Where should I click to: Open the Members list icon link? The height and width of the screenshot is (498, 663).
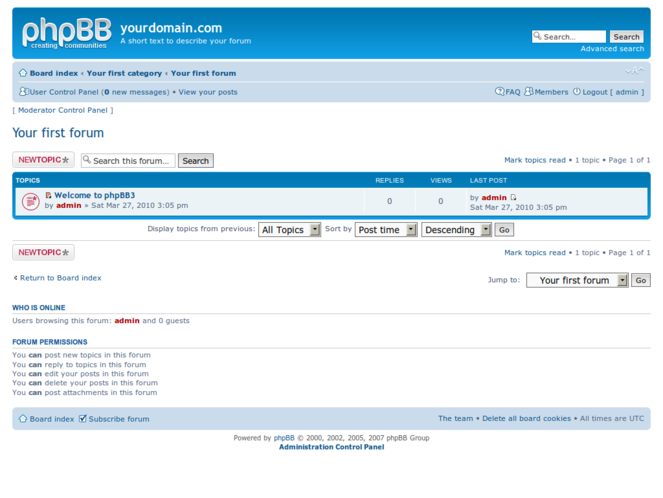point(546,92)
